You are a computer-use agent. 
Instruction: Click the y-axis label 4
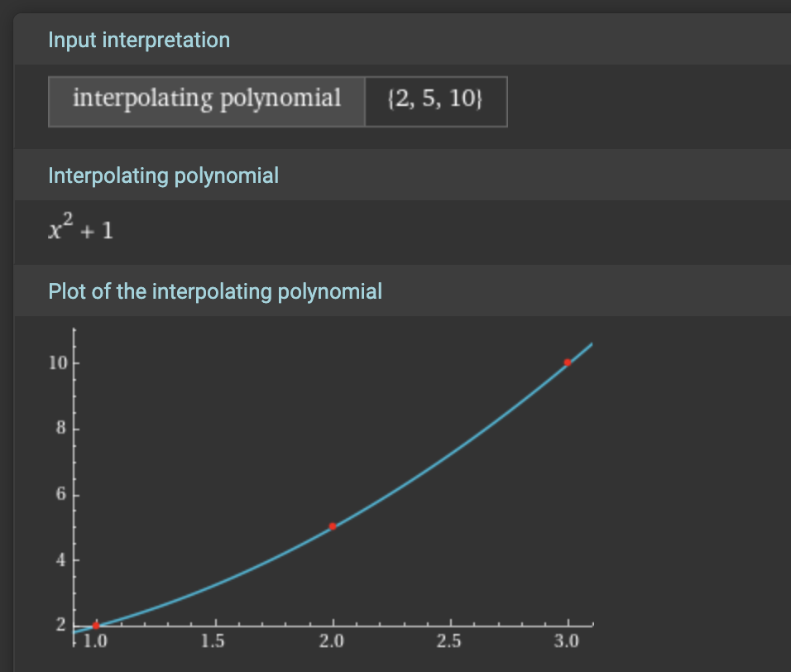coord(61,560)
